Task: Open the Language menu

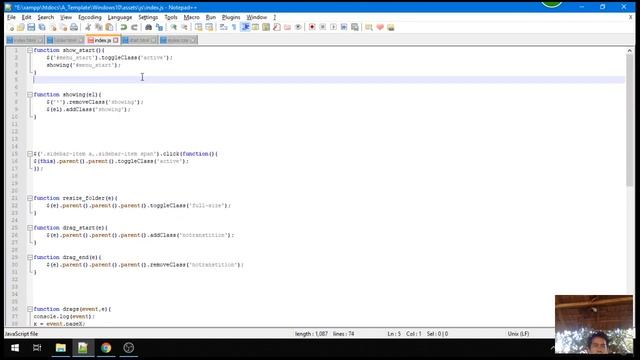Action: 120,17
